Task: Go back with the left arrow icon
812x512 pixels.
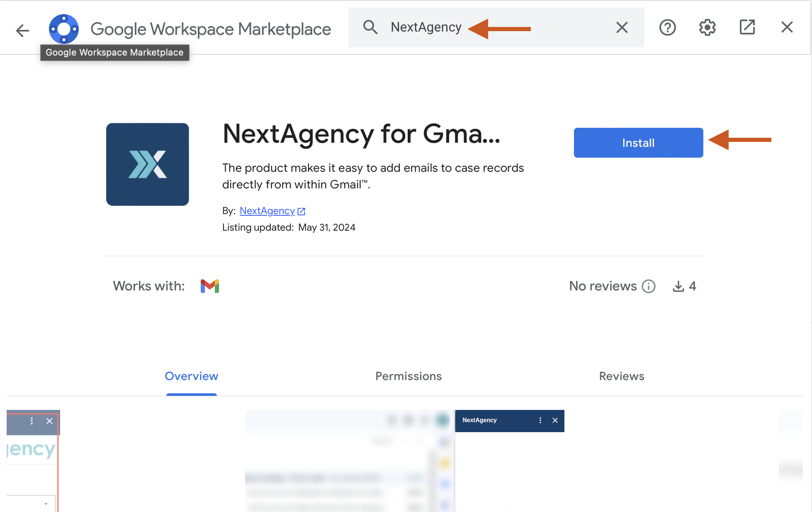Action: click(22, 30)
